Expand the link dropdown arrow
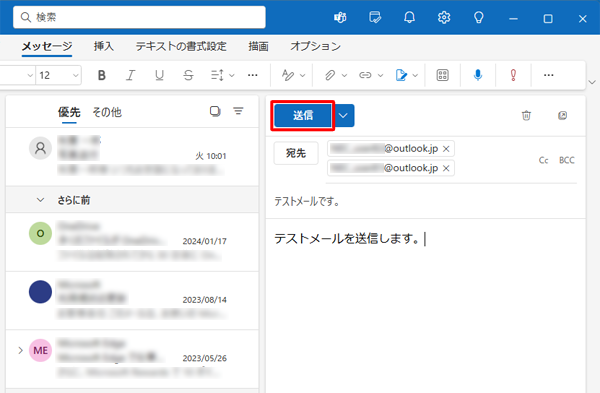 (380, 75)
